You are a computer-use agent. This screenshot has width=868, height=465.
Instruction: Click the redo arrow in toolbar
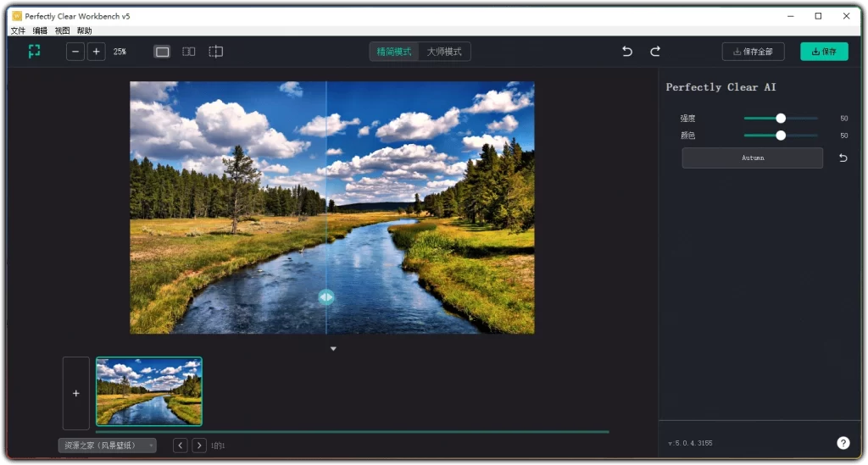click(x=655, y=52)
